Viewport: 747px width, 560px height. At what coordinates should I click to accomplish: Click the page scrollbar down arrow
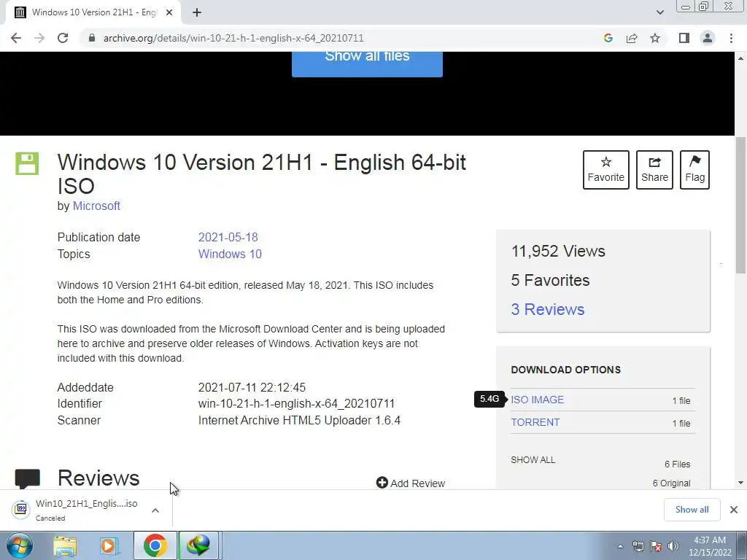[x=741, y=483]
